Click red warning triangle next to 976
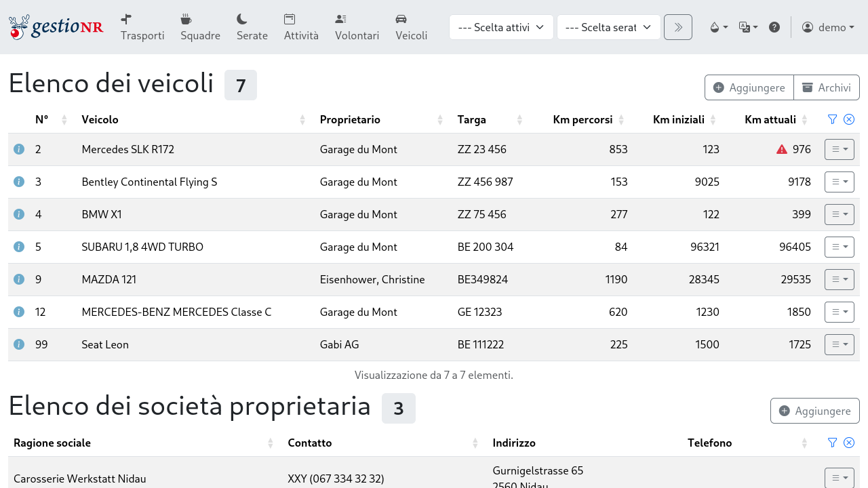868x488 pixels. 782,149
